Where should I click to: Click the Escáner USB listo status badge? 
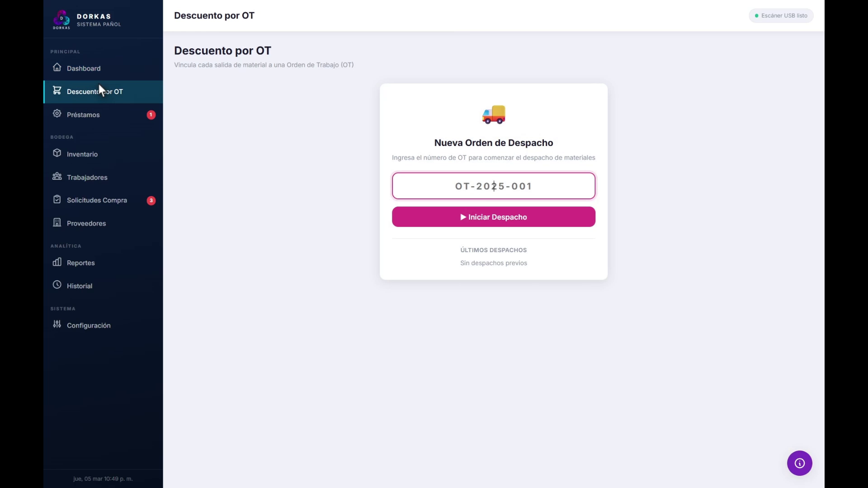781,16
